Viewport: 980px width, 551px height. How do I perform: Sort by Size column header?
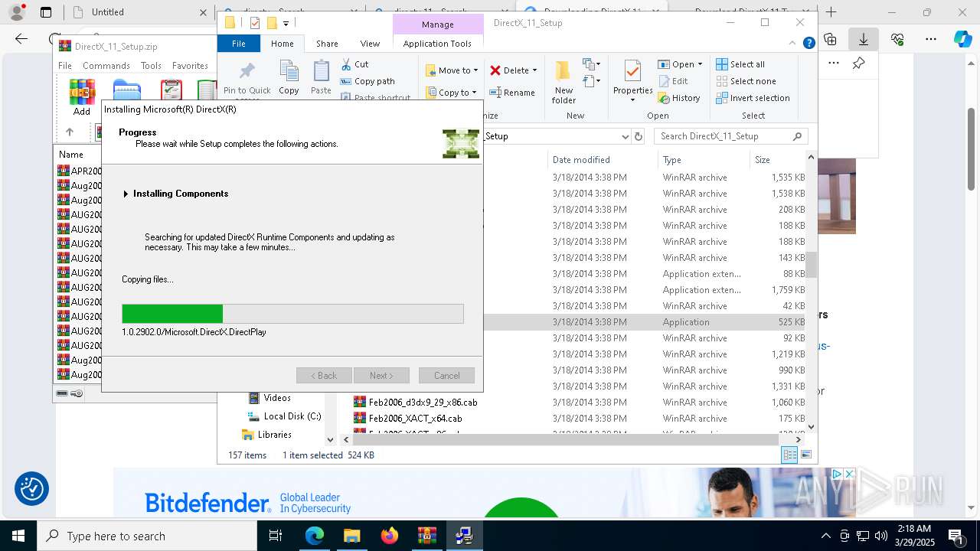[x=776, y=160]
